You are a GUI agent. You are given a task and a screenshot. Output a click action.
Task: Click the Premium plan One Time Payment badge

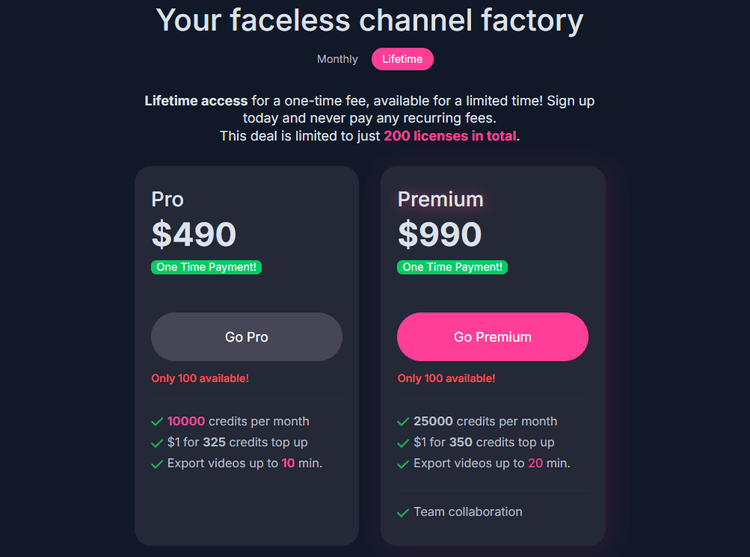point(452,267)
